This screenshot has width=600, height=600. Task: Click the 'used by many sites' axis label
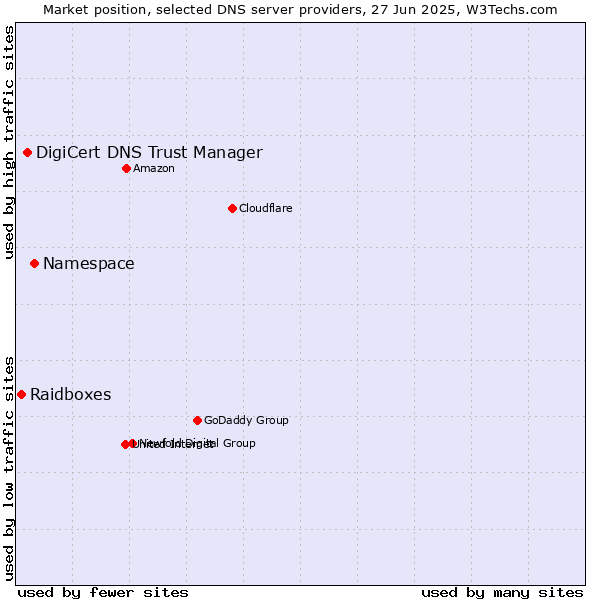point(502,593)
